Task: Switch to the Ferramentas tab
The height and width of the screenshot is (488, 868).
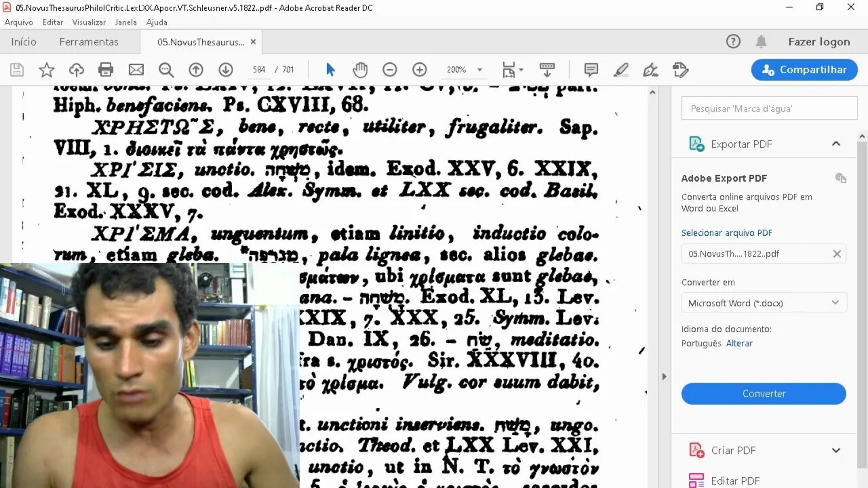Action: point(89,41)
